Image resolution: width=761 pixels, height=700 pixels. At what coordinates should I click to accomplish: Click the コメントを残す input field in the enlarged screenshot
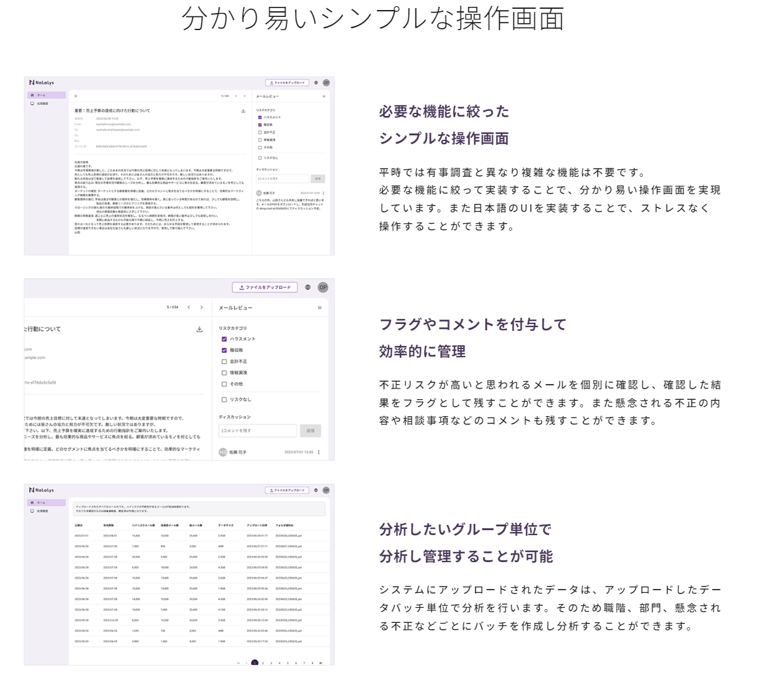click(258, 431)
